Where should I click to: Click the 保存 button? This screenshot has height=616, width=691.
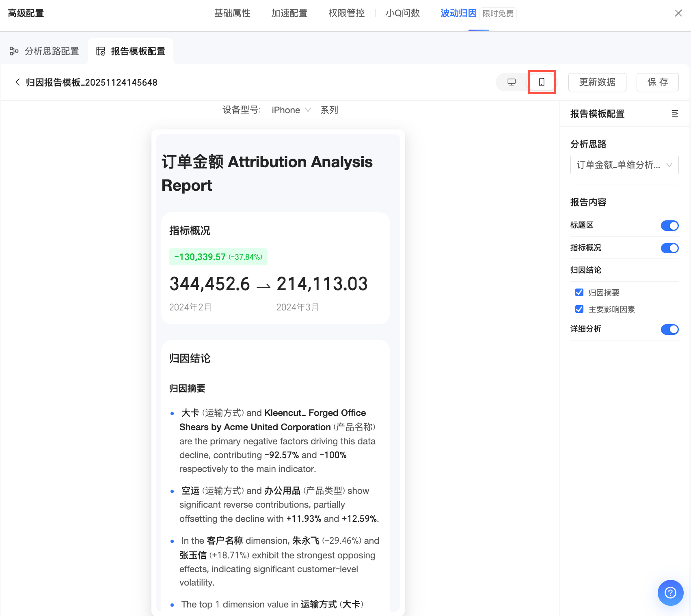point(657,82)
